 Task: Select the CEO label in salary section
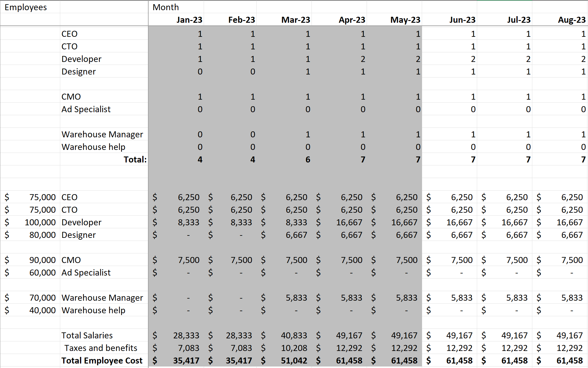pyautogui.click(x=104, y=197)
